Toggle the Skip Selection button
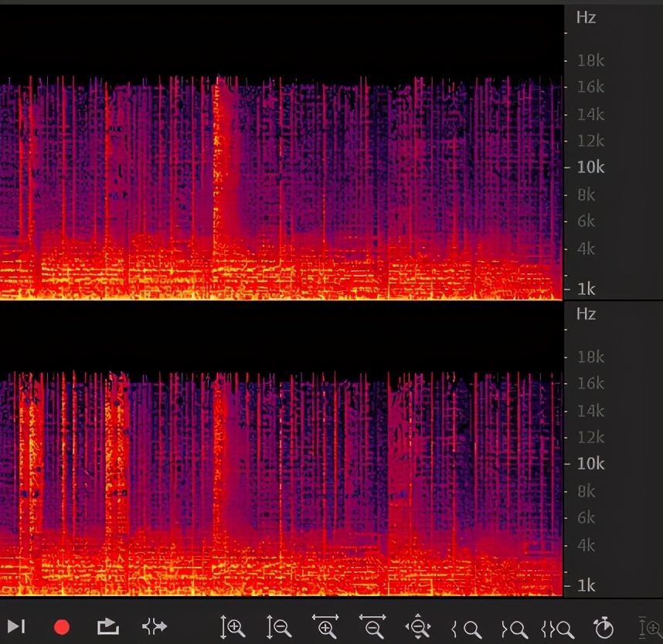663x644 pixels. tap(155, 626)
